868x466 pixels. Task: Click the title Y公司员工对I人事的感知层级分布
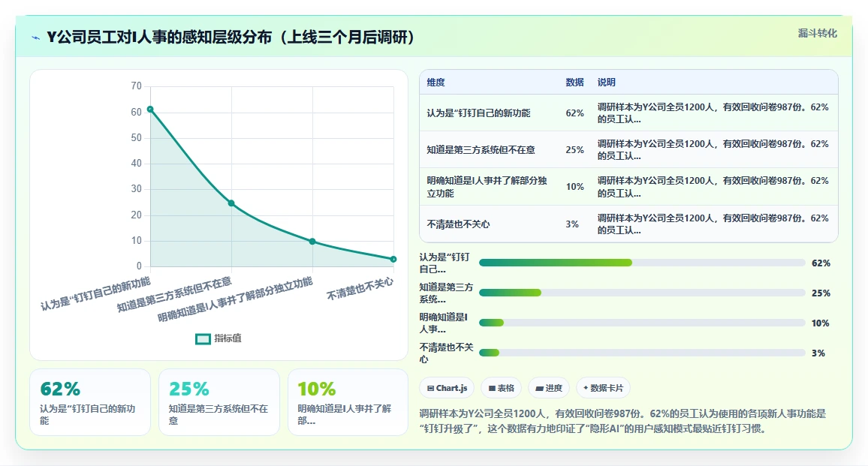pyautogui.click(x=231, y=37)
